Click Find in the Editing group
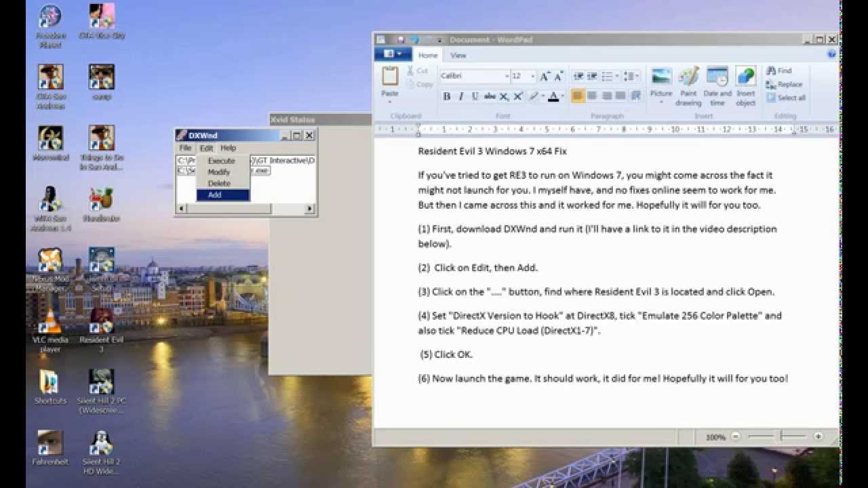868x488 pixels. point(778,70)
